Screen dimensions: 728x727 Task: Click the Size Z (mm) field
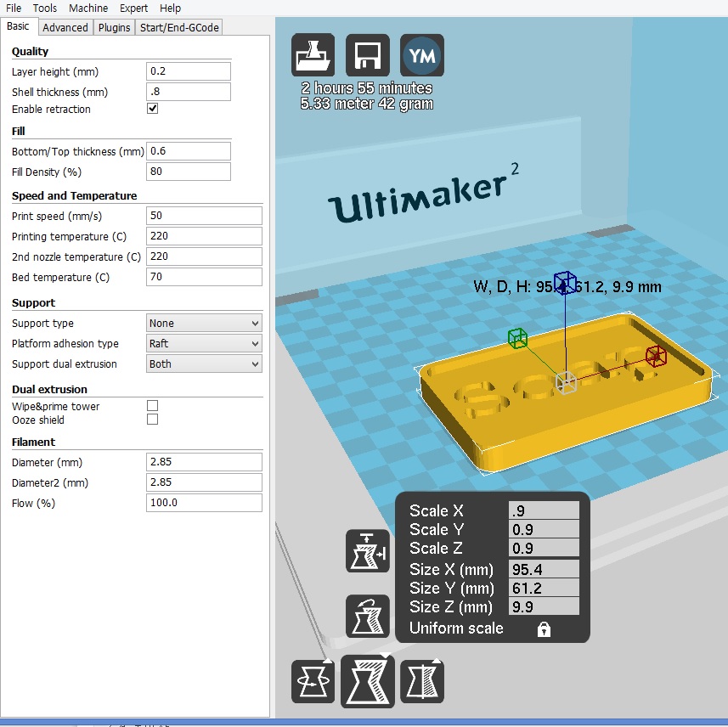(x=544, y=606)
